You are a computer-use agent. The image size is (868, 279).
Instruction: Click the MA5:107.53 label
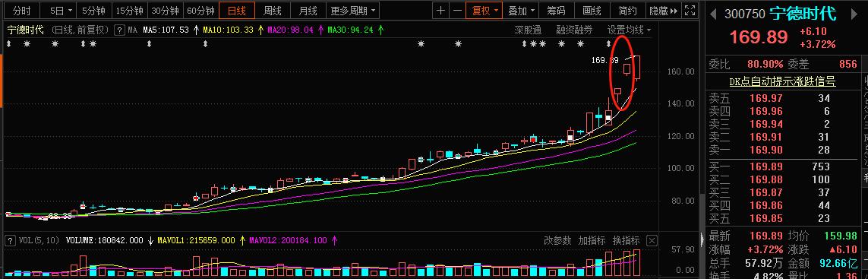(x=166, y=30)
